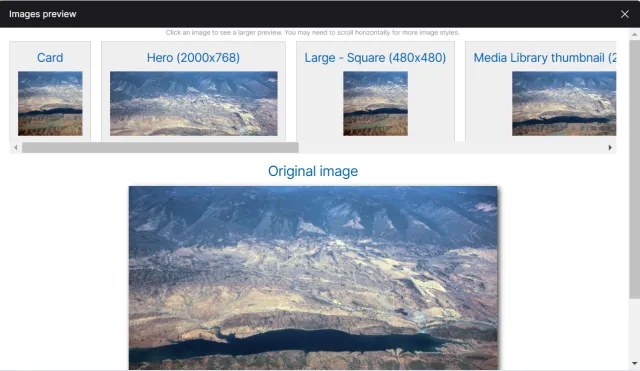Open the Hero (2000x768) thumbnail image
The height and width of the screenshot is (371, 640).
point(193,104)
